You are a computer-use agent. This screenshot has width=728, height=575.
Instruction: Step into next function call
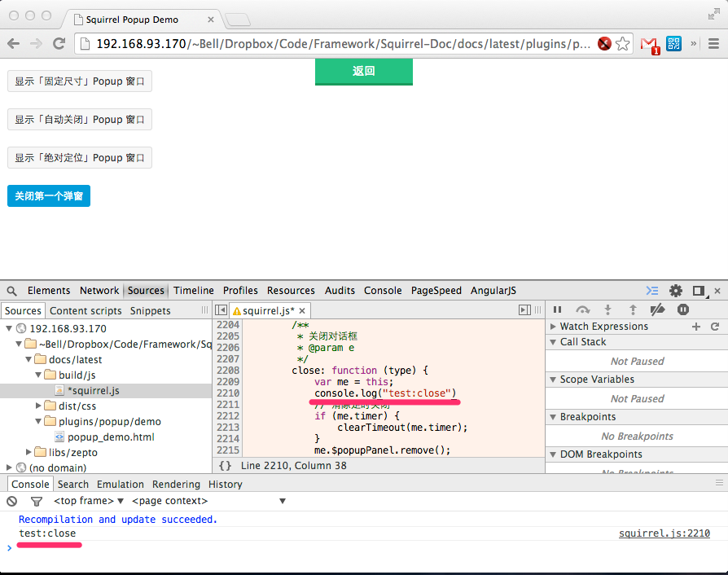607,309
